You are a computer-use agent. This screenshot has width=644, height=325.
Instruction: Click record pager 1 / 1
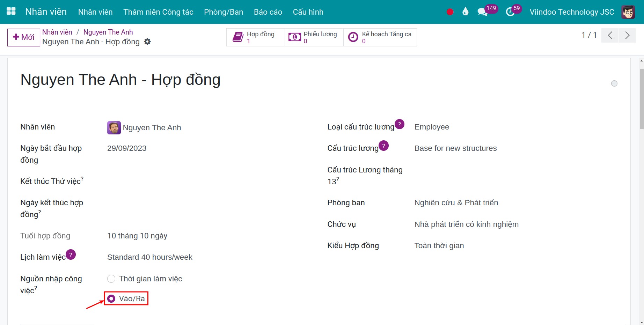[x=589, y=35]
